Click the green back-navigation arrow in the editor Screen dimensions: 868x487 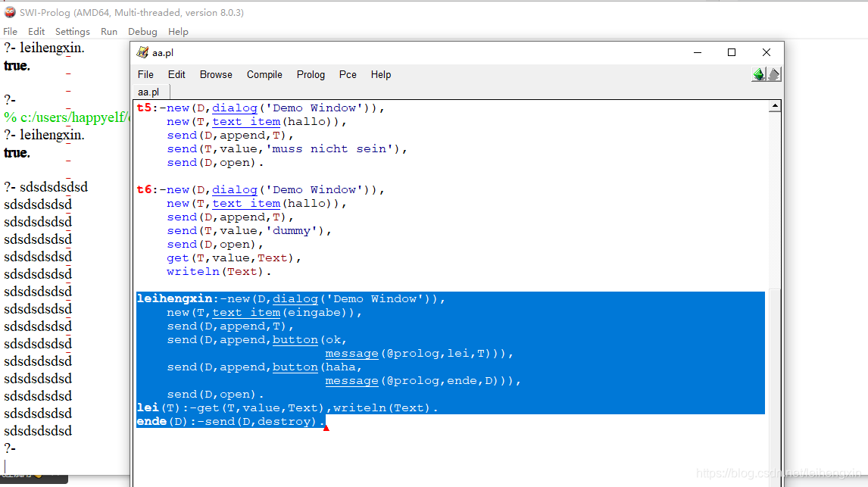pyautogui.click(x=758, y=73)
